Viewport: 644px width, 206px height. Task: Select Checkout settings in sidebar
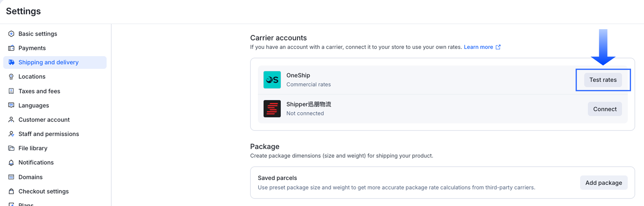coord(44,191)
